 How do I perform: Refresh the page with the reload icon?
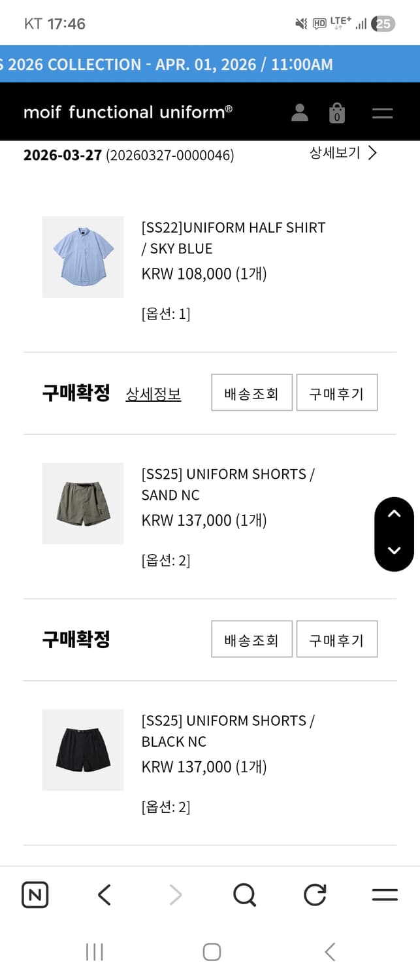click(x=314, y=894)
